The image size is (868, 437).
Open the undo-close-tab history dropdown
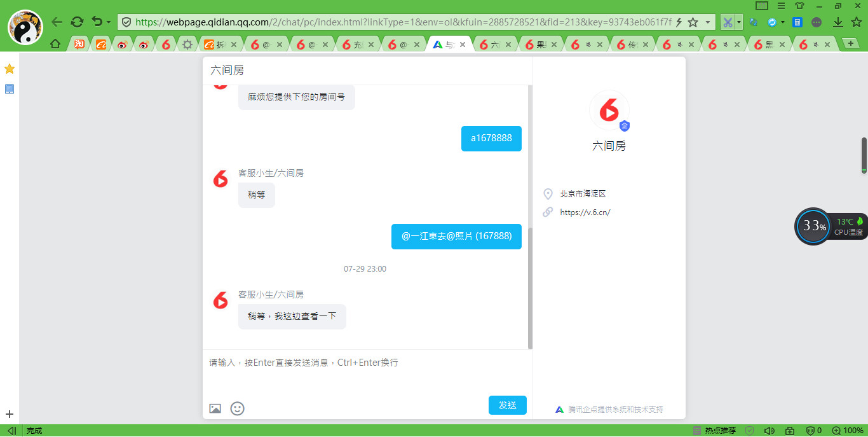109,22
